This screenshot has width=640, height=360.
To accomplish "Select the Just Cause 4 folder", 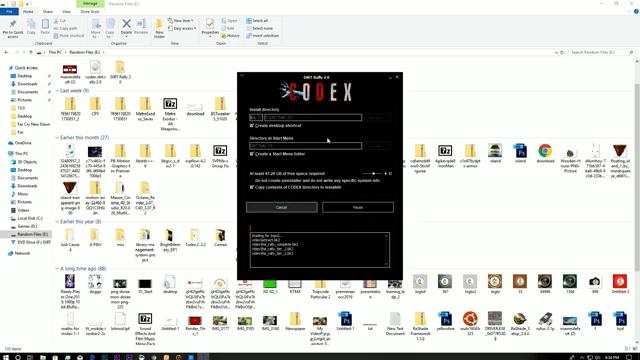I will pos(70,240).
